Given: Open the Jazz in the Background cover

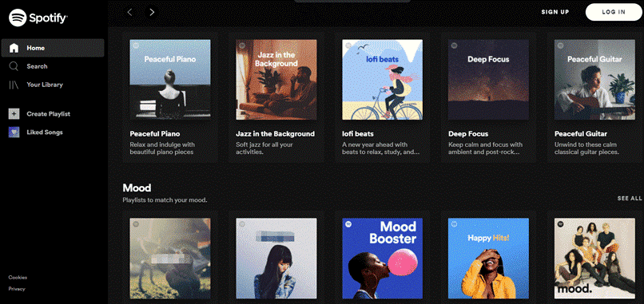Looking at the screenshot, I should point(276,80).
